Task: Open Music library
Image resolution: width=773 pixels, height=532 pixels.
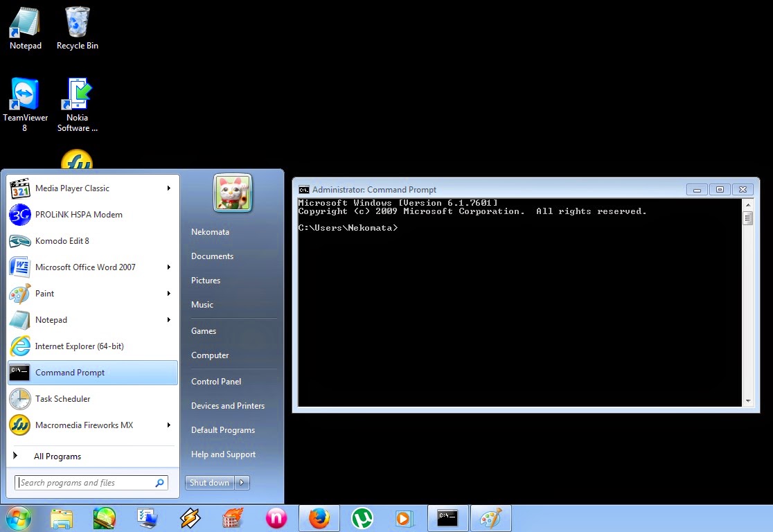Action: [202, 305]
